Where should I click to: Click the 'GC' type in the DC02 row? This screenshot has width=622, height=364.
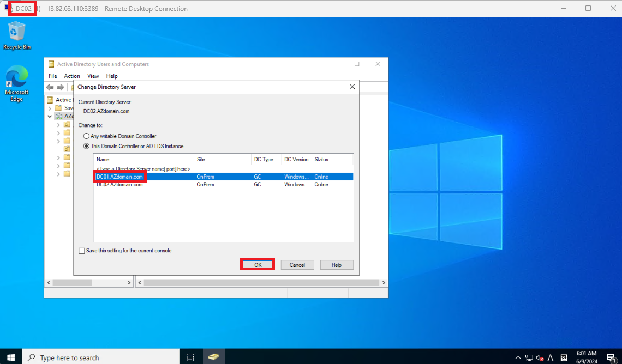coord(258,185)
